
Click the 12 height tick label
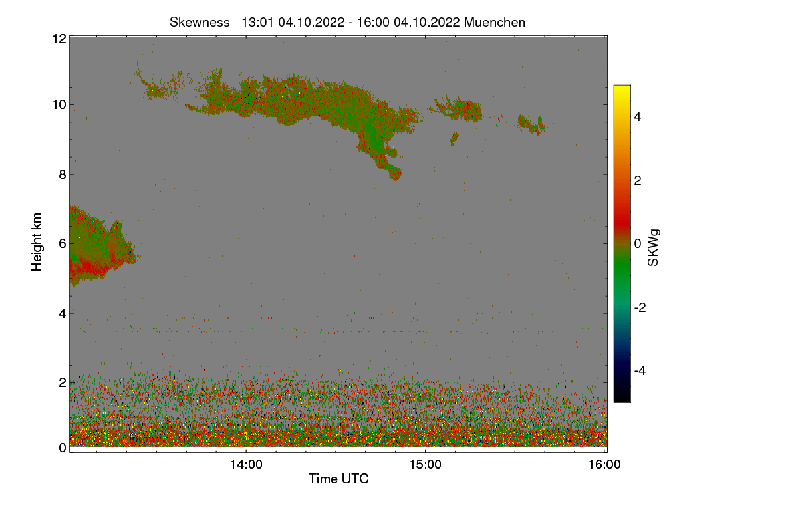pos(59,39)
